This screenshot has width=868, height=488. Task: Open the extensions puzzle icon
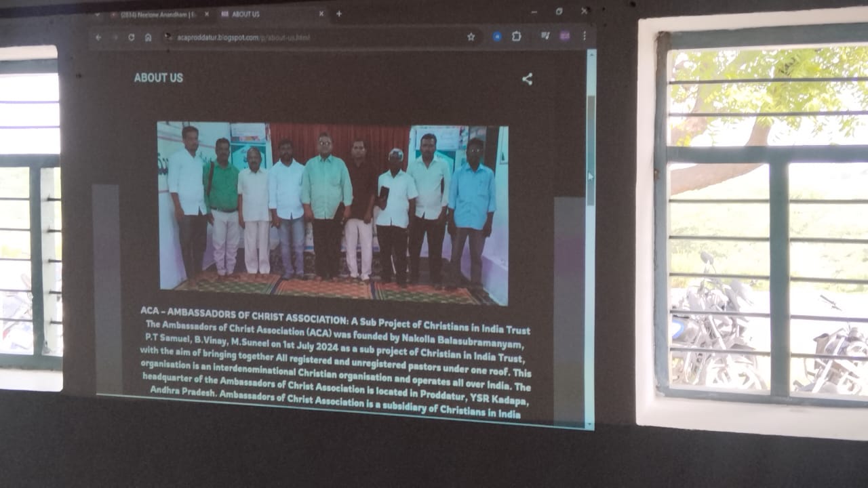517,37
